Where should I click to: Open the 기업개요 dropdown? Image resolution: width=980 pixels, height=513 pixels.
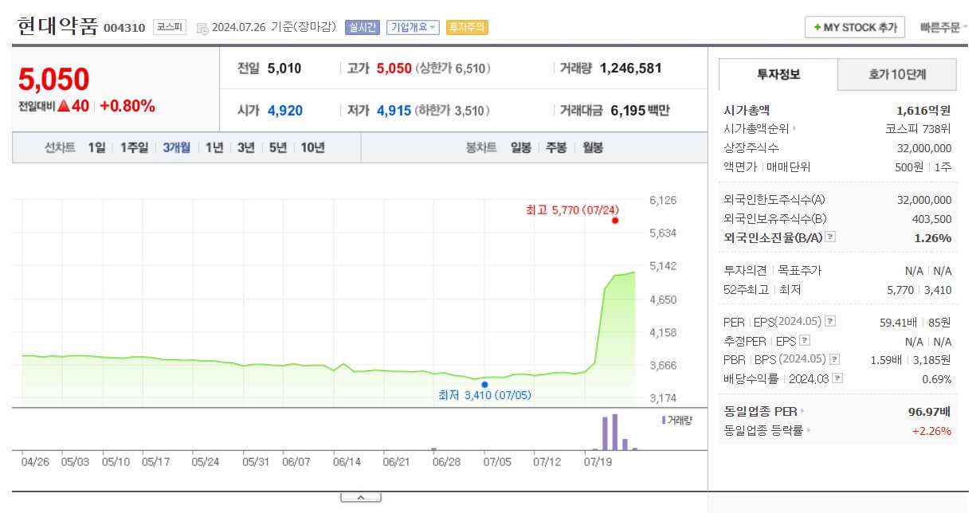pyautogui.click(x=411, y=26)
